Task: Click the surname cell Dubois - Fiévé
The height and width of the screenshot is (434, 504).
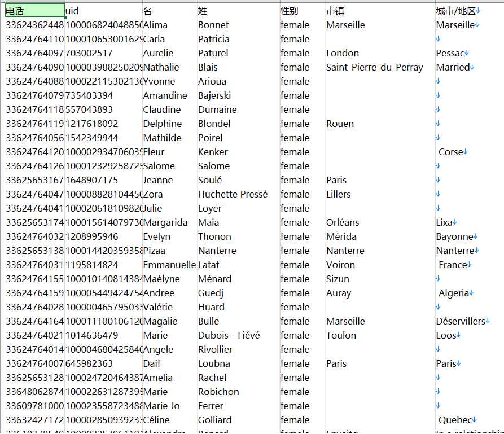Action: pos(239,335)
